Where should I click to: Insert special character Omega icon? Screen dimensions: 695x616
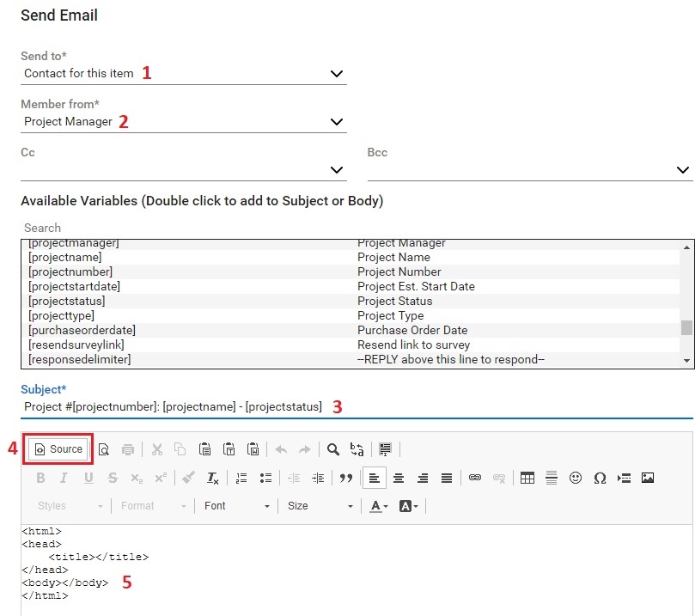coord(600,478)
